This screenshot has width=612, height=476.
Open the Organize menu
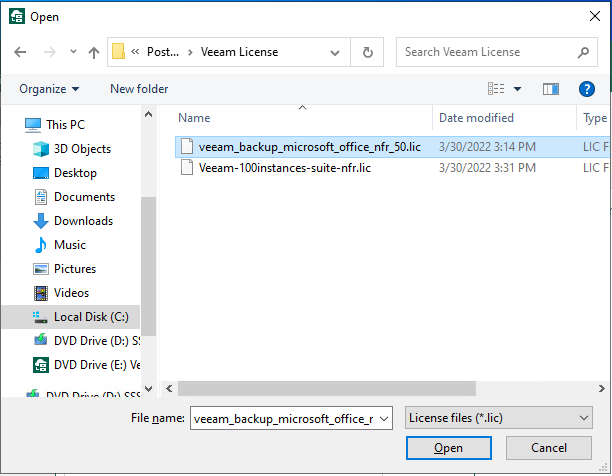point(49,89)
